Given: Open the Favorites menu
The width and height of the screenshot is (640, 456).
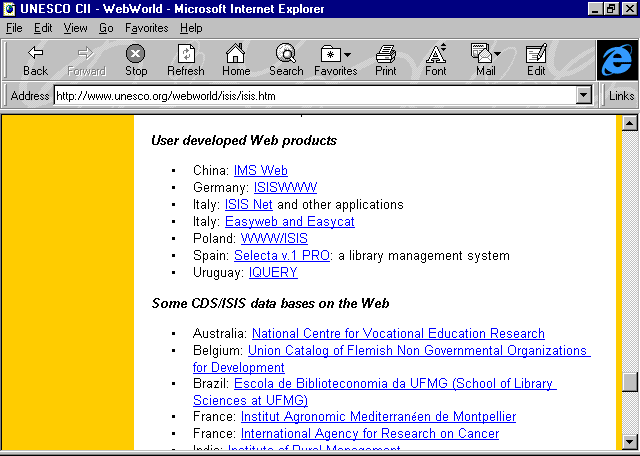Looking at the screenshot, I should point(147,28).
